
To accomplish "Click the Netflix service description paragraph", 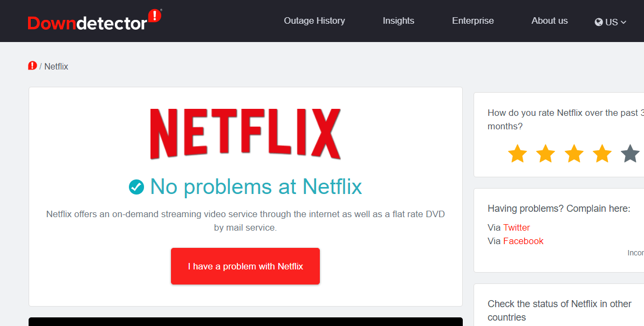I will 245,220.
